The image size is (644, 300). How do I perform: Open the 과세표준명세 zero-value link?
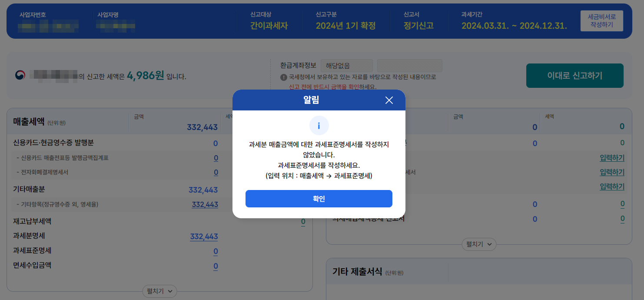(x=216, y=251)
